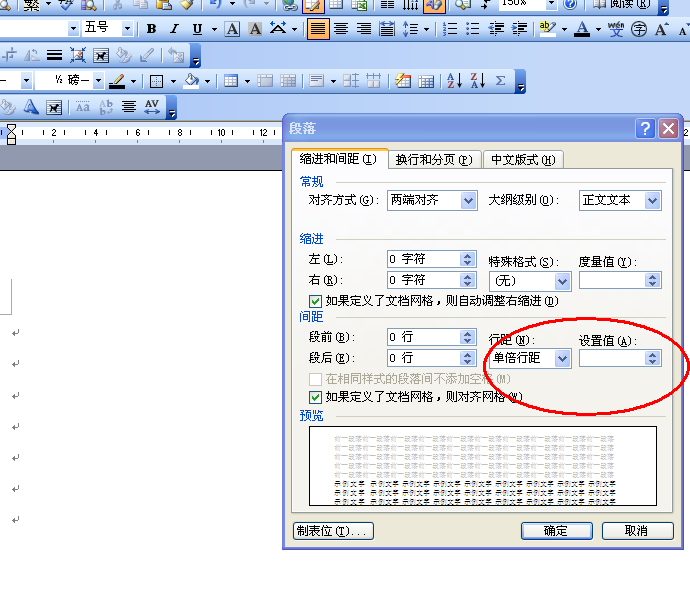This screenshot has height=600, width=690.
Task: Open 制表位 tabs settings
Action: pyautogui.click(x=333, y=531)
